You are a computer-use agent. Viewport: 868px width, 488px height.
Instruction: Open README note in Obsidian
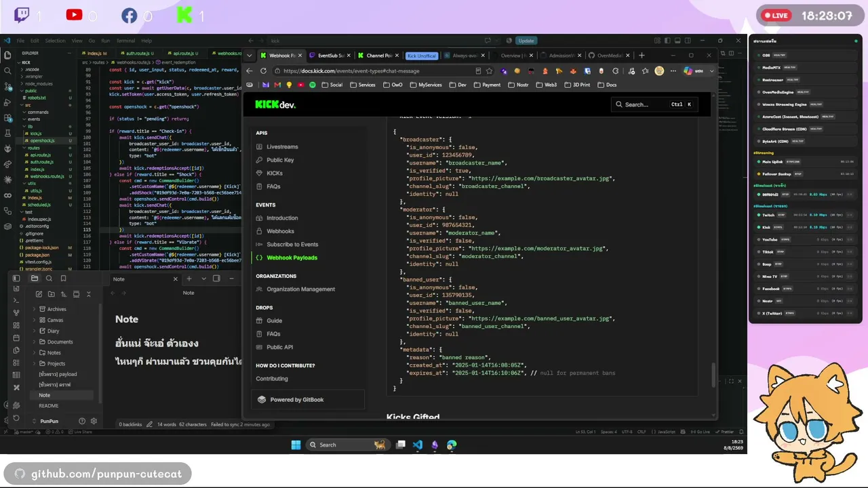[x=49, y=405]
